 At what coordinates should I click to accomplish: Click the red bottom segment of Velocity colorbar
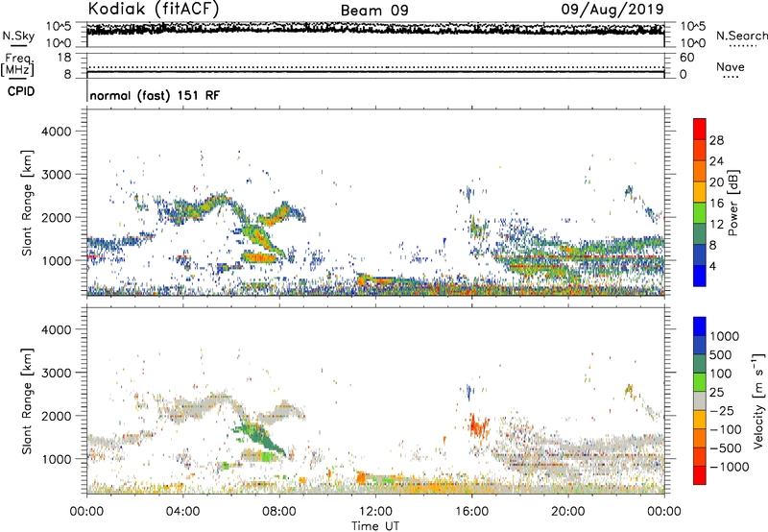tap(700, 475)
